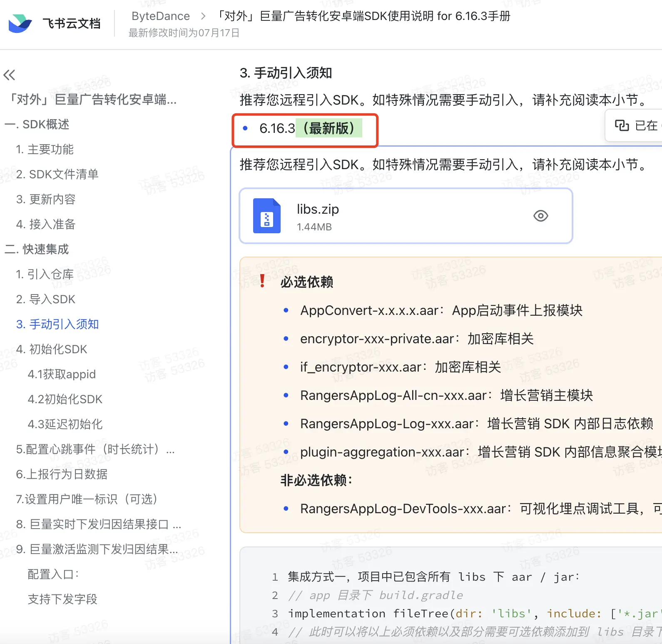
Task: Click RangersAppLog-All-cn-xxx.aar list item
Action: coord(447,395)
